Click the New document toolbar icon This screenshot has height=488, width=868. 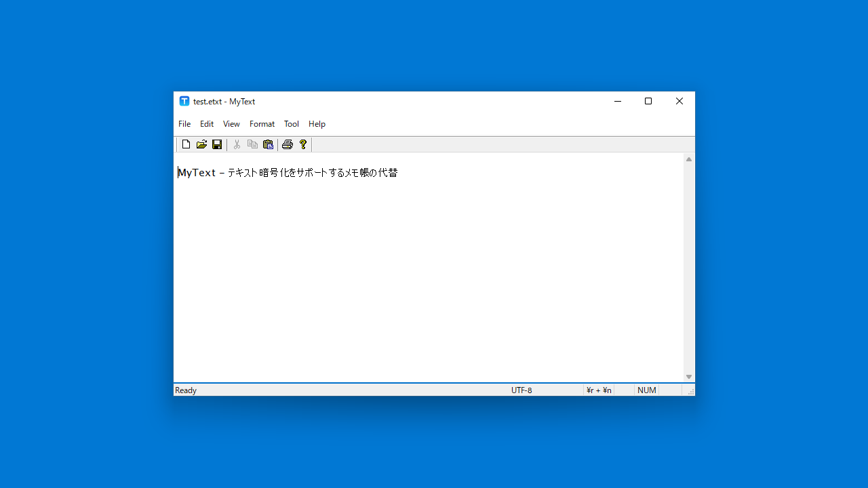186,144
